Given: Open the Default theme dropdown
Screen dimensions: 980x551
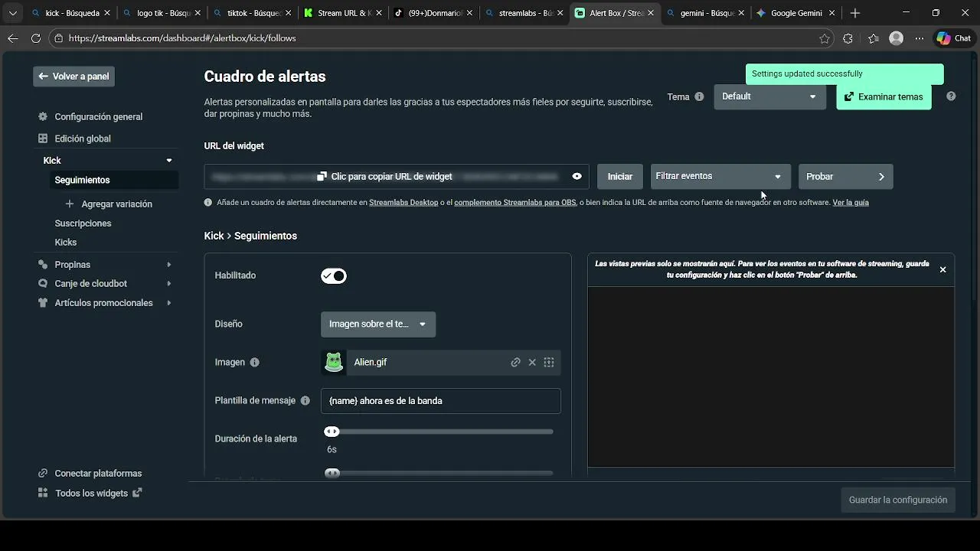Looking at the screenshot, I should (769, 97).
